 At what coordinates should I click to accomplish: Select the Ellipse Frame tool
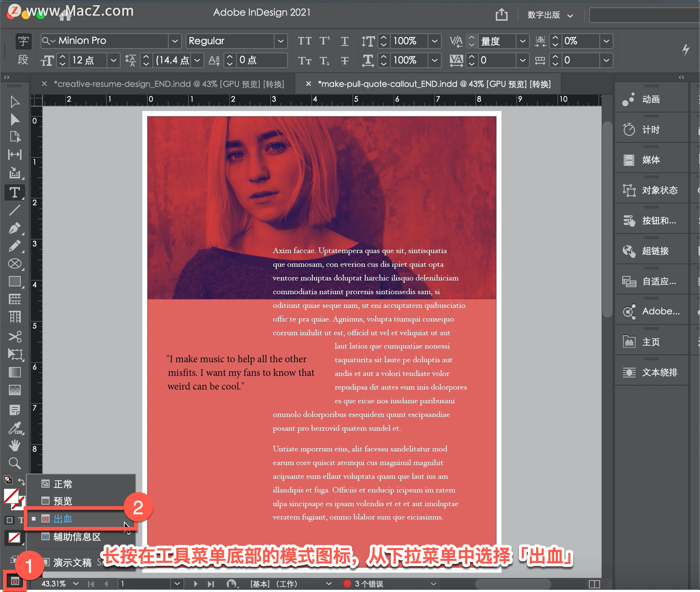coord(15,264)
